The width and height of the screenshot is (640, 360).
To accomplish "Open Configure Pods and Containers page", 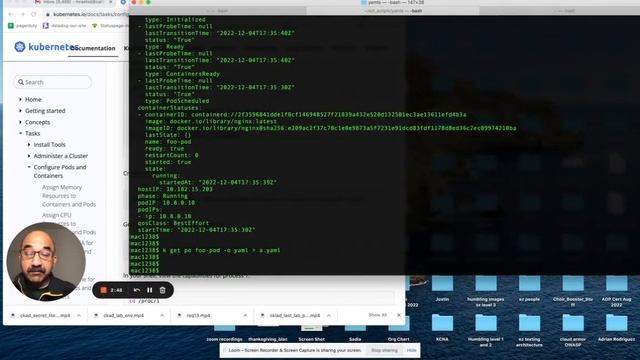I will pyautogui.click(x=60, y=171).
